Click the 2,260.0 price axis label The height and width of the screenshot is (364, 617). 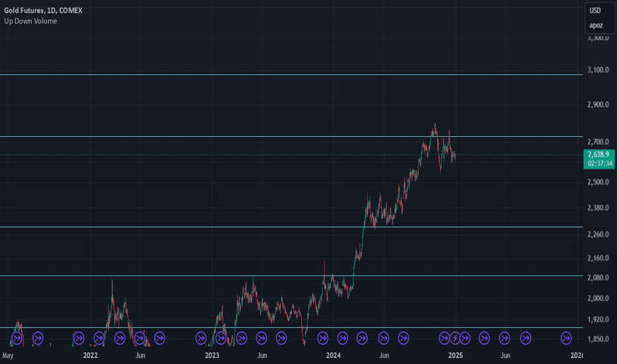point(598,234)
